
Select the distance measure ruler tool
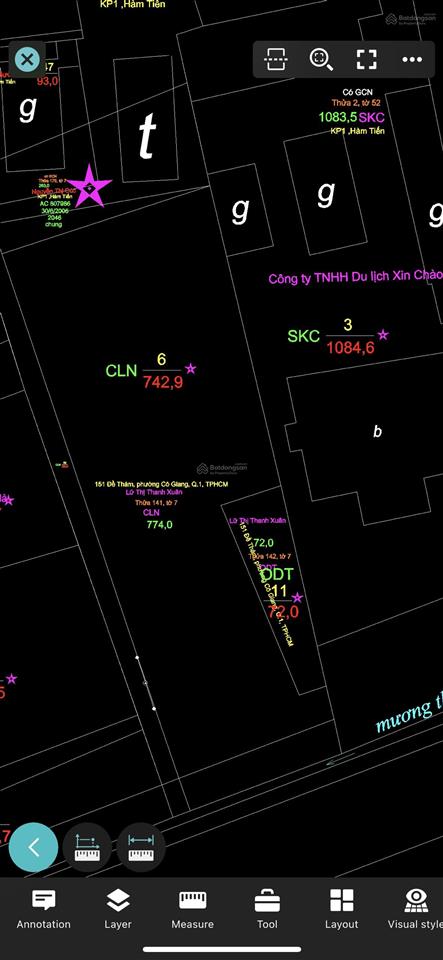(x=141, y=847)
